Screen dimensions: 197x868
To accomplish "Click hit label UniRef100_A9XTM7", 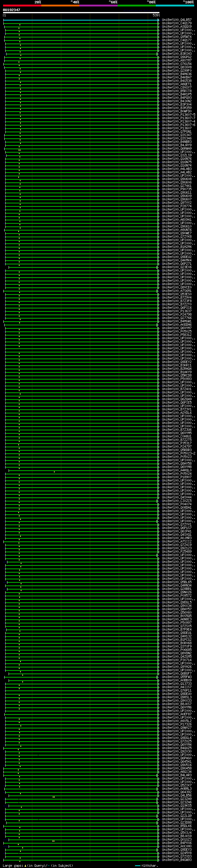I will coord(177,61).
